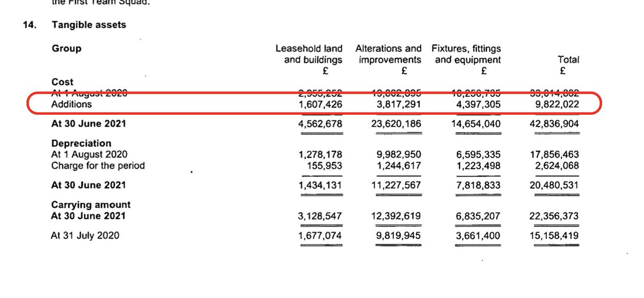Click the depreciation total 17,856,463
Screen dimensions: 644x298
(x=554, y=155)
